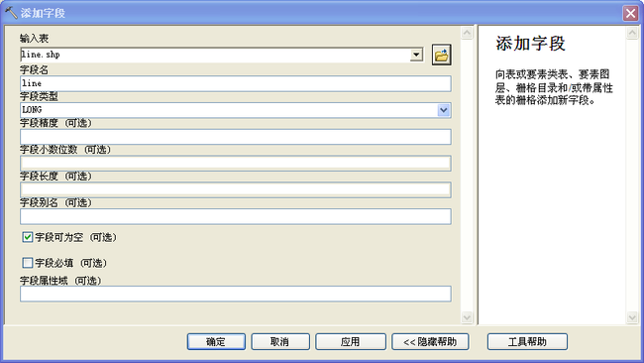
Task: Click the 字段别名 input field
Action: 236,216
